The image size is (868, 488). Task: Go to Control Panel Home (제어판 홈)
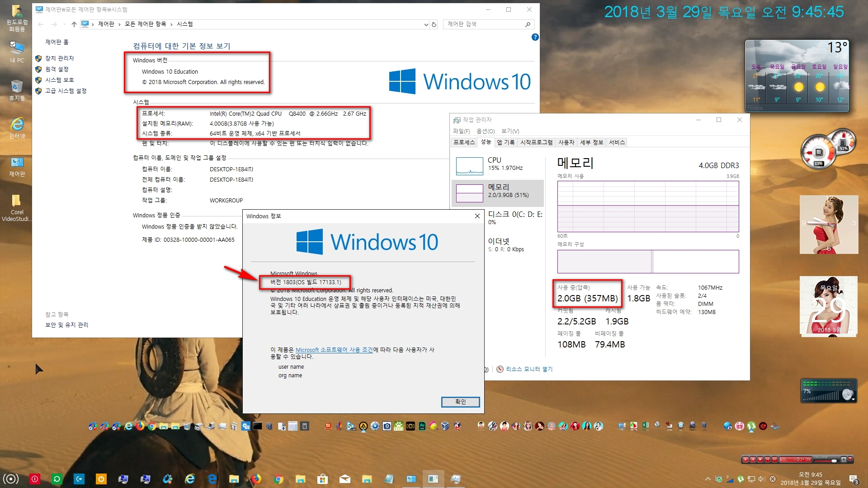57,42
